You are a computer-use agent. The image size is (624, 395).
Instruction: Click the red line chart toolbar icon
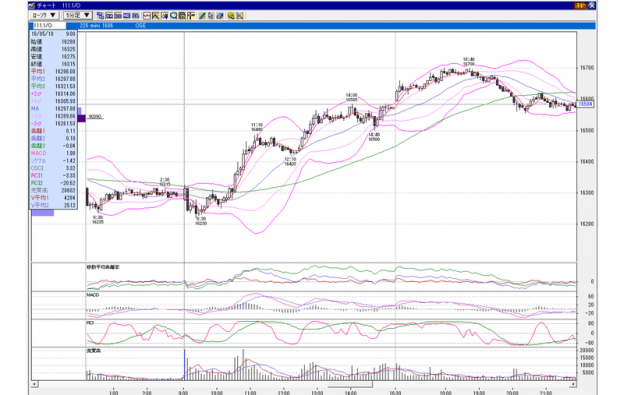point(147,16)
